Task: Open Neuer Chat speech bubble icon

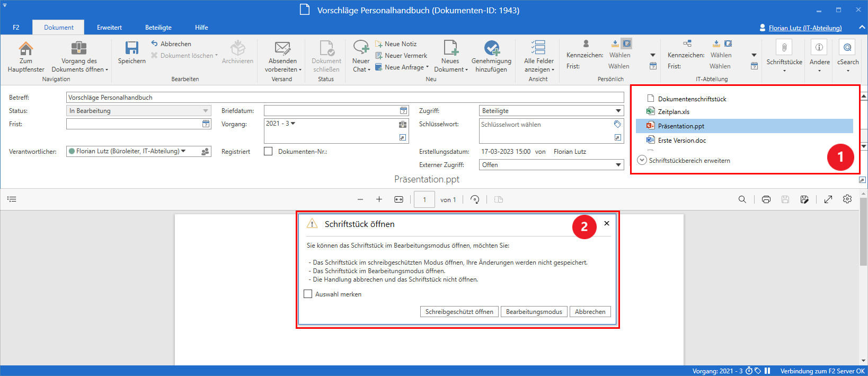Action: (361, 48)
